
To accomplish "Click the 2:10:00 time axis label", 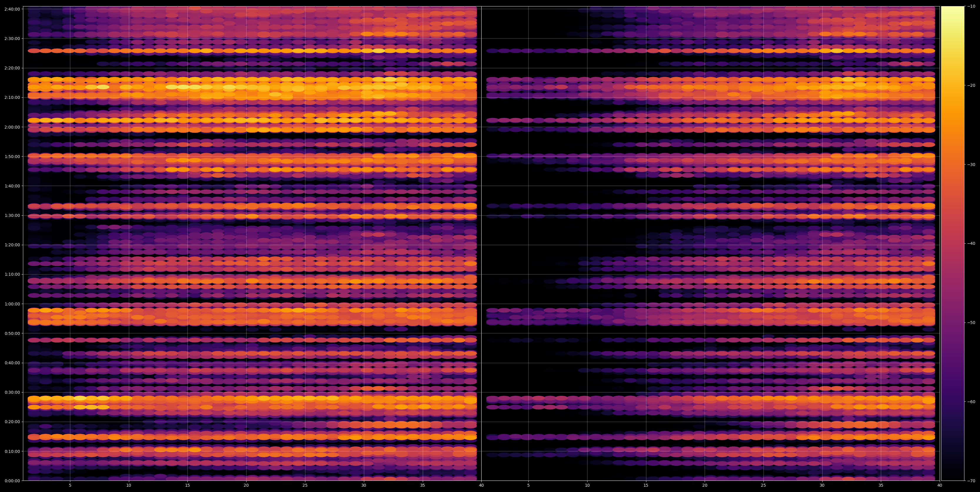I will (x=12, y=97).
